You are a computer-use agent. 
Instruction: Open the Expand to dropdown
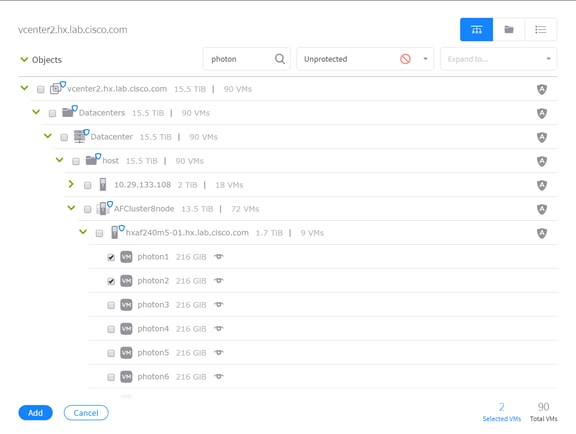498,59
